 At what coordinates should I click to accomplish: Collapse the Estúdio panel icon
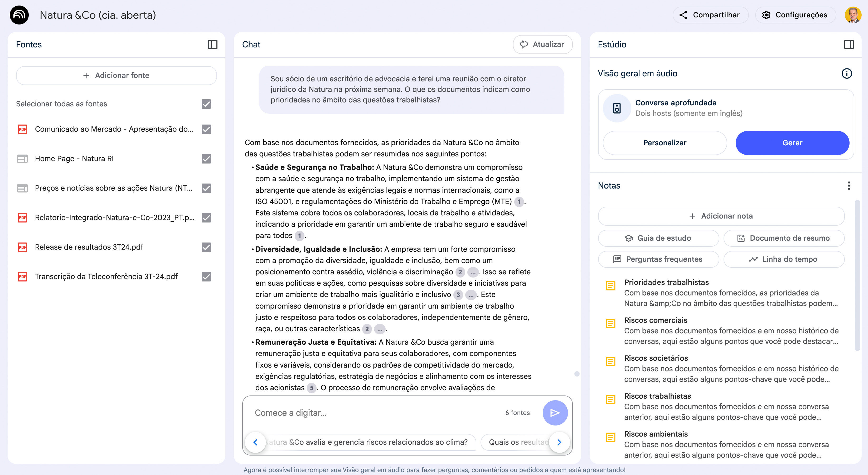coord(848,44)
